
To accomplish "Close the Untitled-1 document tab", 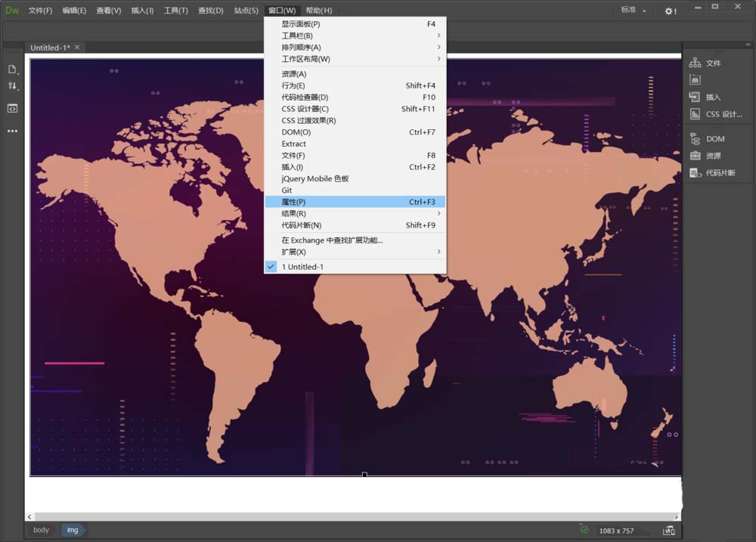I will click(76, 47).
